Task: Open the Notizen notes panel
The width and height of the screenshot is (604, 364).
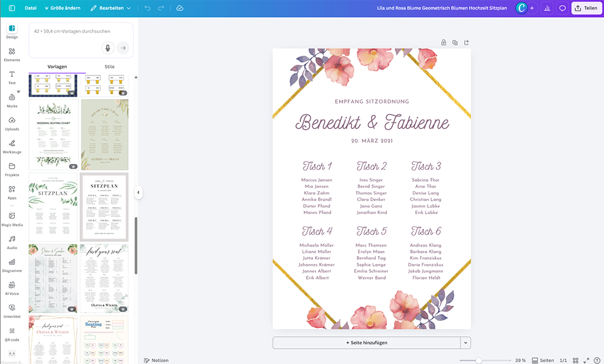Action: pos(156,360)
